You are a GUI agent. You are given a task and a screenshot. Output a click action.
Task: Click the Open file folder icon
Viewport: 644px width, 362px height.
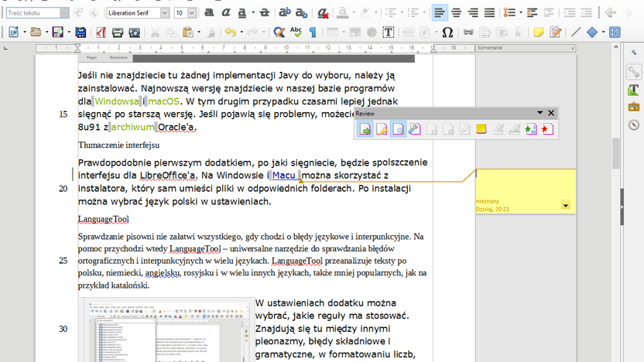point(36,32)
